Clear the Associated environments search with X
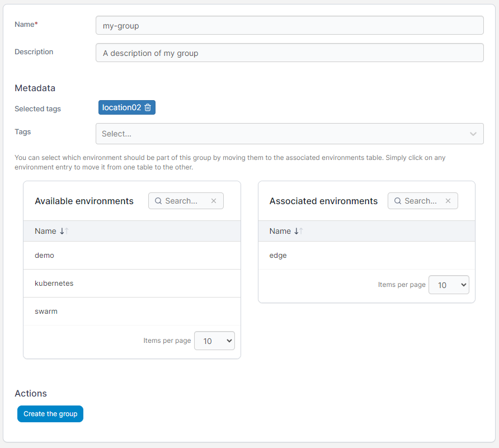 pyautogui.click(x=448, y=201)
